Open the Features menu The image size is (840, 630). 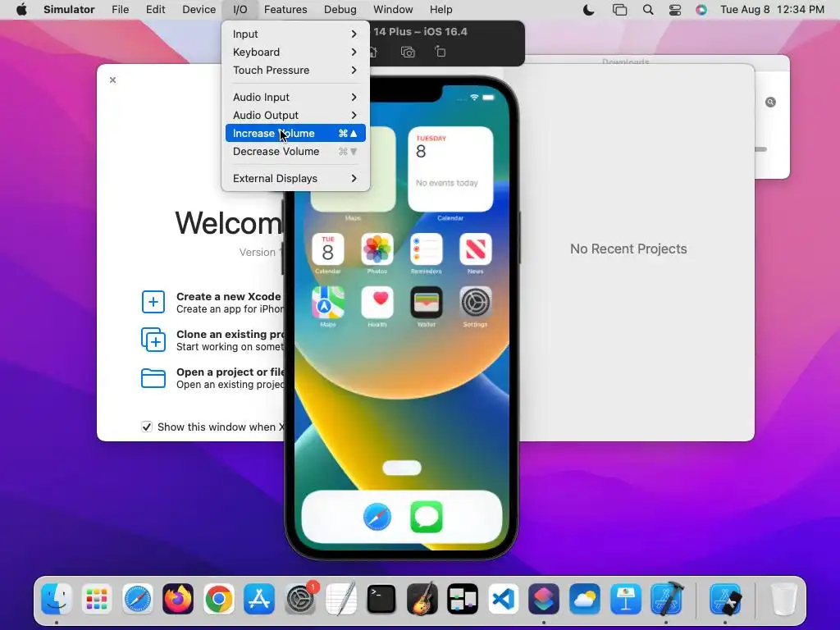[x=285, y=10]
